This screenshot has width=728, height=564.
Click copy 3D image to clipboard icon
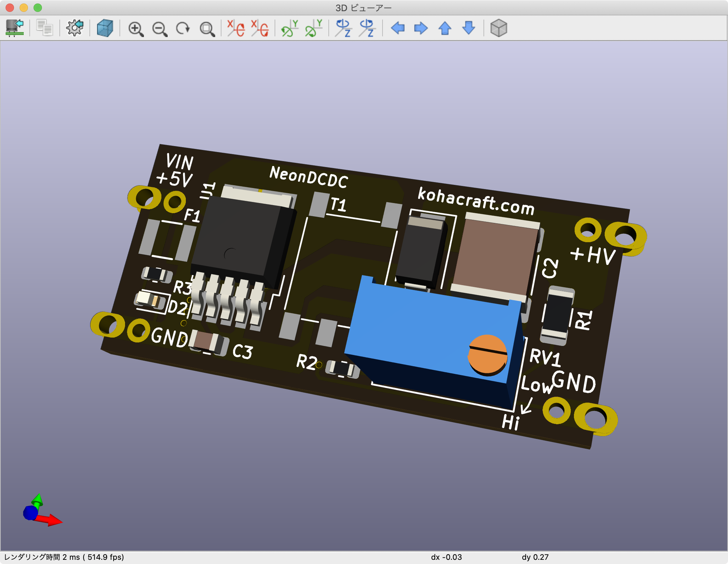point(45,28)
